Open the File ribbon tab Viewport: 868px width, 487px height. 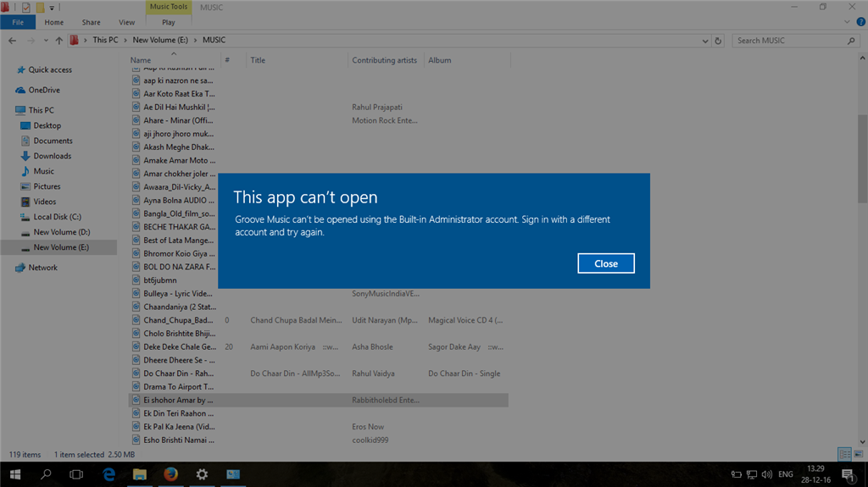click(18, 22)
